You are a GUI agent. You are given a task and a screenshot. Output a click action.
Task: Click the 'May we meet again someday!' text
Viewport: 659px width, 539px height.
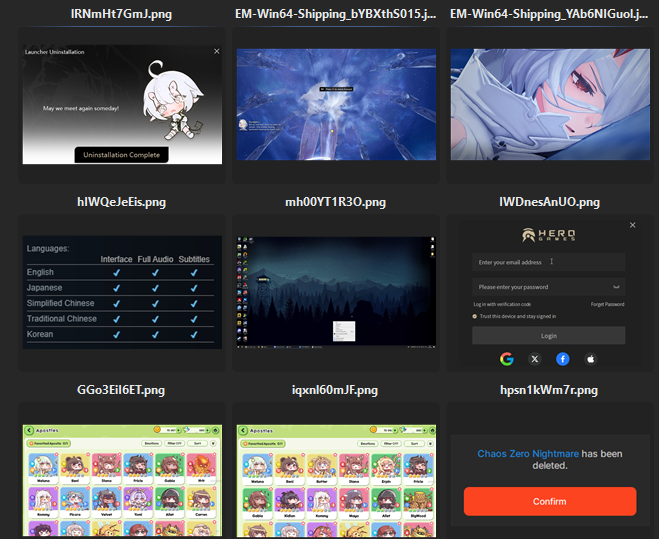tap(81, 108)
